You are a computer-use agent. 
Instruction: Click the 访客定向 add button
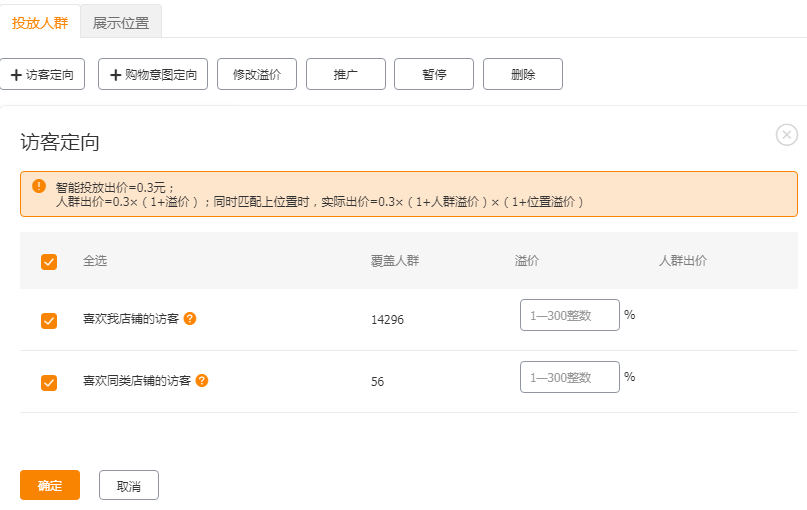(x=42, y=75)
